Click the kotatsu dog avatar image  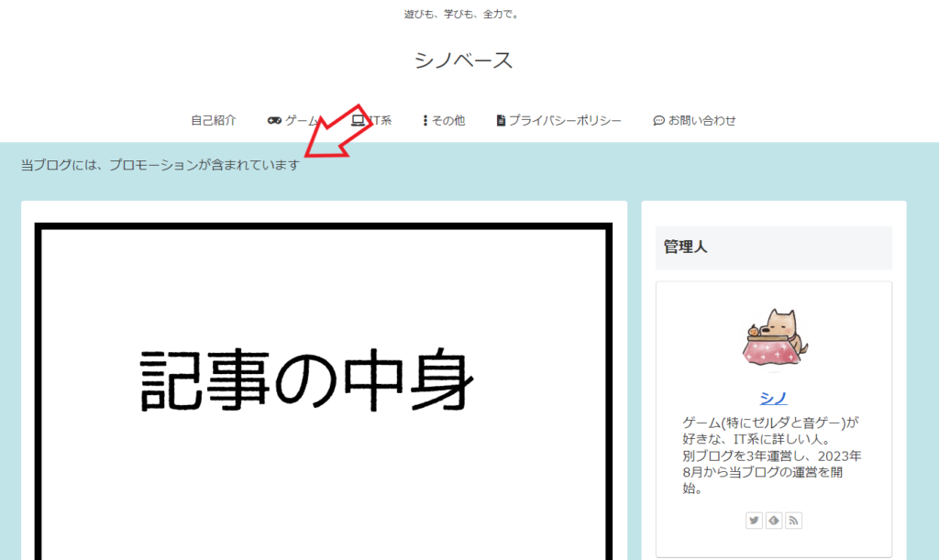tap(774, 338)
